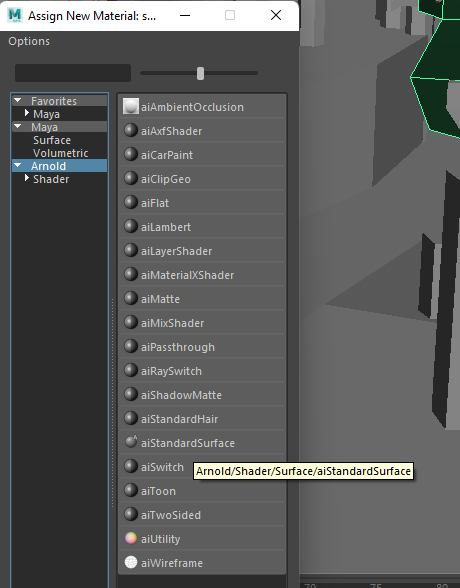Click the aiAxfShader sphere icon
Screen dimensions: 460x588
[130, 130]
